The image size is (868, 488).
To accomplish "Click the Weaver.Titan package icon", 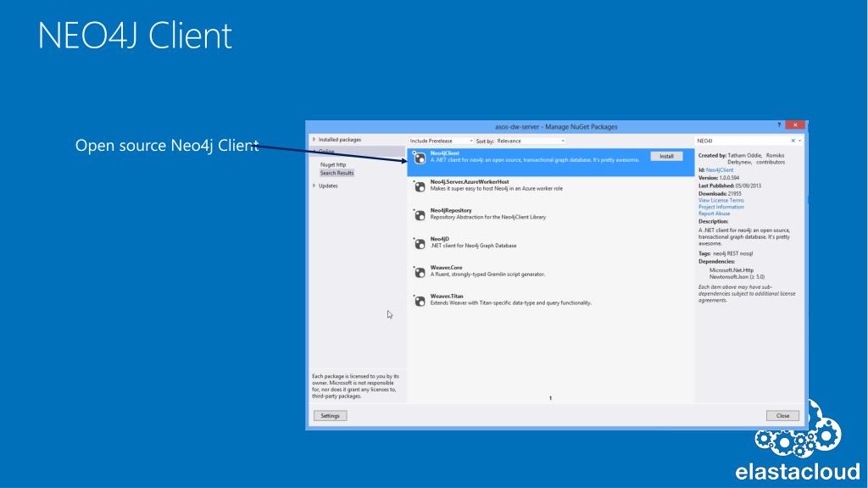I will coord(420,302).
